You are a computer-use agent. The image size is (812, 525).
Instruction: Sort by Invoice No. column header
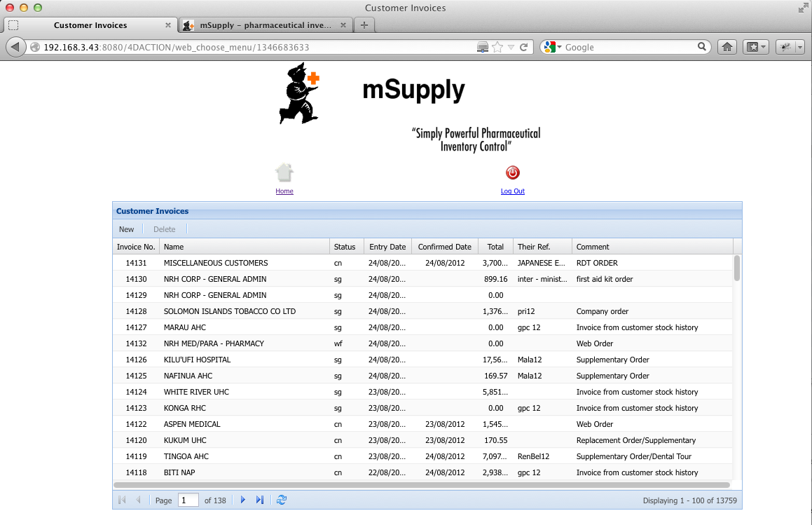pyautogui.click(x=136, y=247)
